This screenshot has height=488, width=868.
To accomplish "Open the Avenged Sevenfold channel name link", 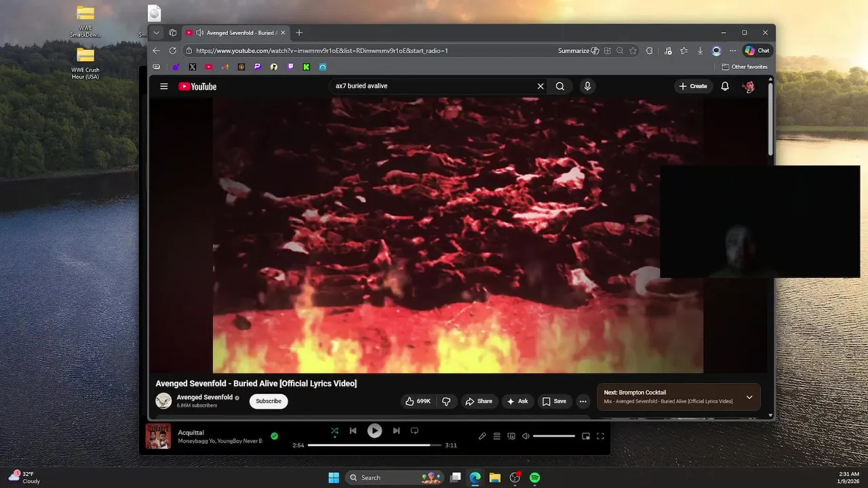I will 205,397.
